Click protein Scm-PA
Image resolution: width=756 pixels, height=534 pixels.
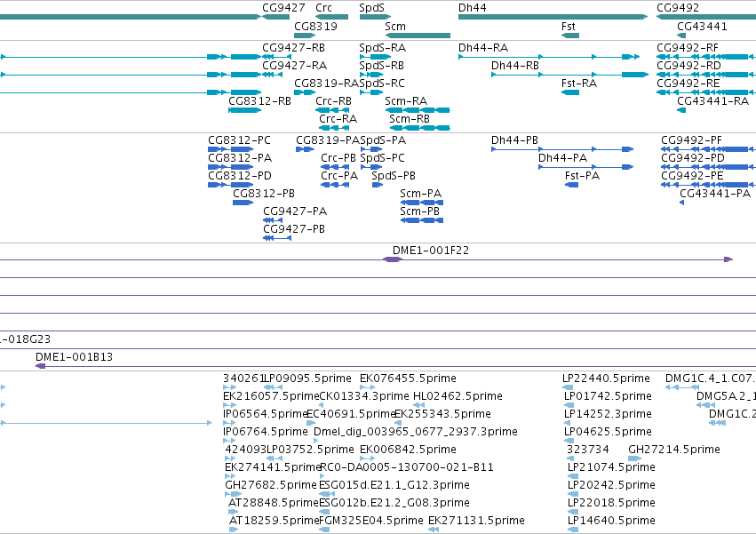[x=422, y=203]
